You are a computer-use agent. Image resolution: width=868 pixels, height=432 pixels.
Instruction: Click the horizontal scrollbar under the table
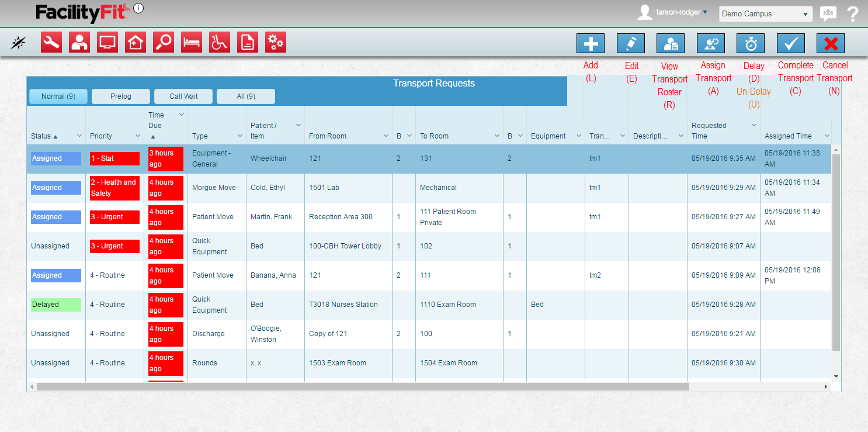(362, 386)
